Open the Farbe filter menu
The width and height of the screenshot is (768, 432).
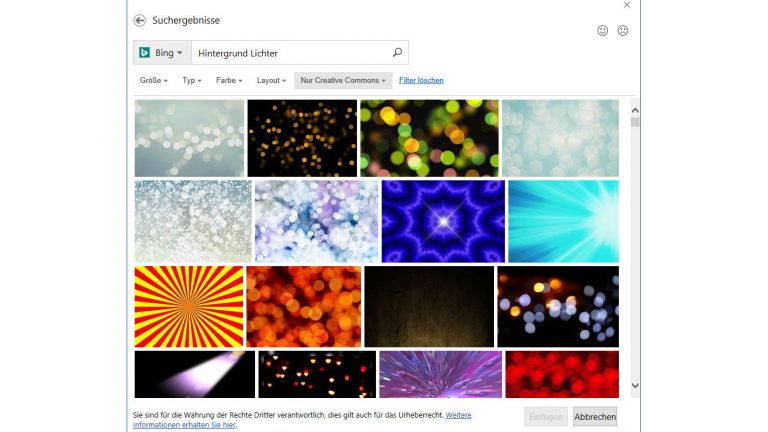click(229, 80)
